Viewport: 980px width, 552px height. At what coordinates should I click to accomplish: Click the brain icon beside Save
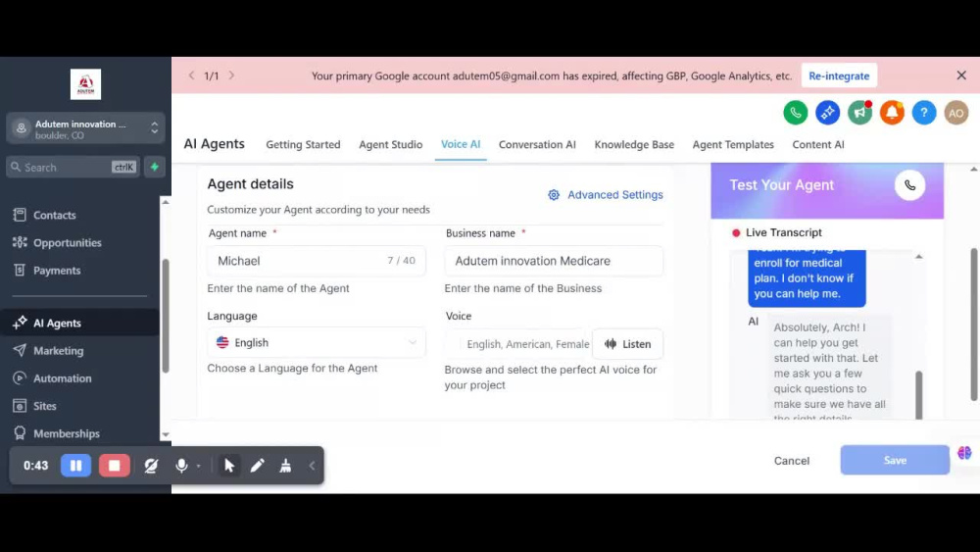(964, 453)
